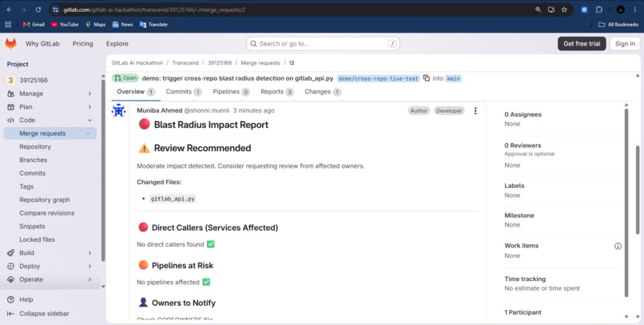Open YouTube bookmark

pyautogui.click(x=65, y=25)
